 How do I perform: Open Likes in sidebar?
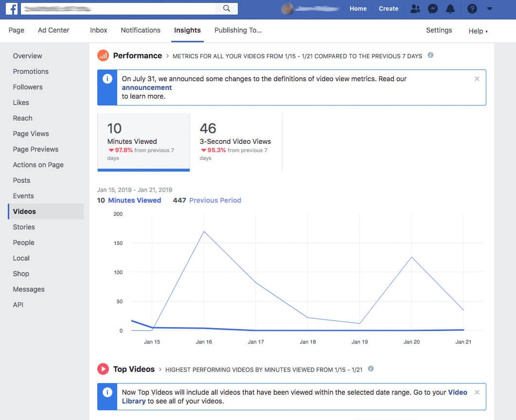(21, 103)
